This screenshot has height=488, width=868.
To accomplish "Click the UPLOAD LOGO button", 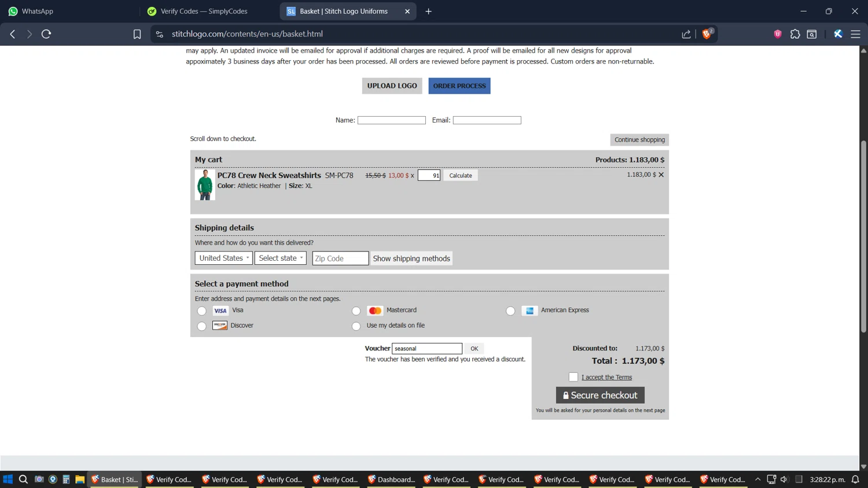I will pos(392,86).
